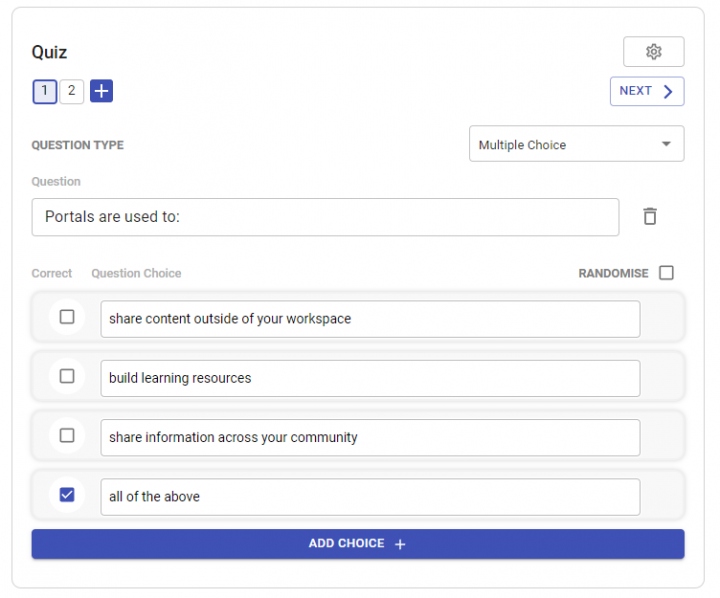This screenshot has width=720, height=598.
Task: Uncheck 'all of the above' correct box
Action: point(67,494)
